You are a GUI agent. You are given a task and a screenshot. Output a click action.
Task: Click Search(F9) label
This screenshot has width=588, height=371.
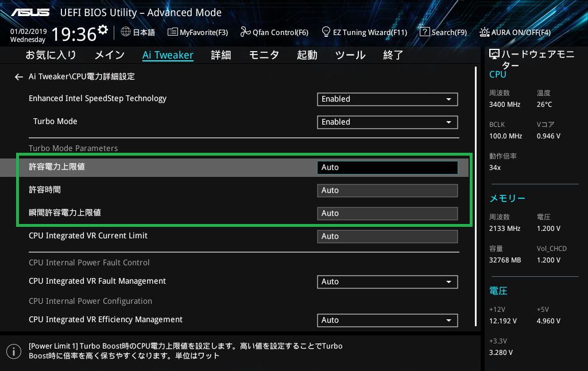coord(449,33)
